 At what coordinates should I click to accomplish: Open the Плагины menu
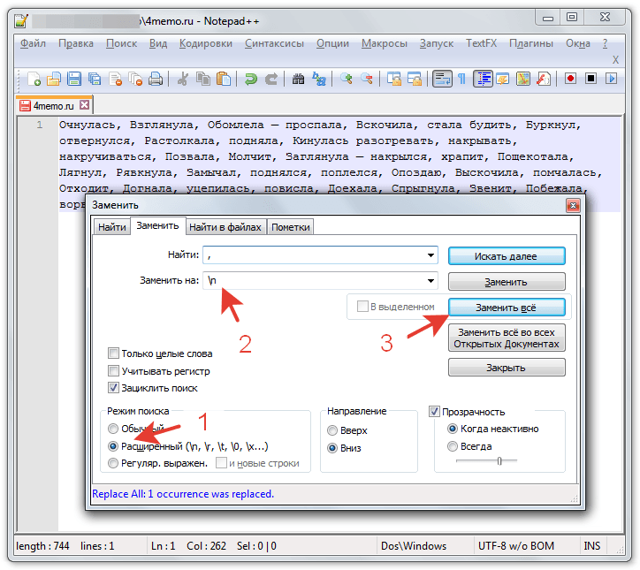[x=531, y=43]
